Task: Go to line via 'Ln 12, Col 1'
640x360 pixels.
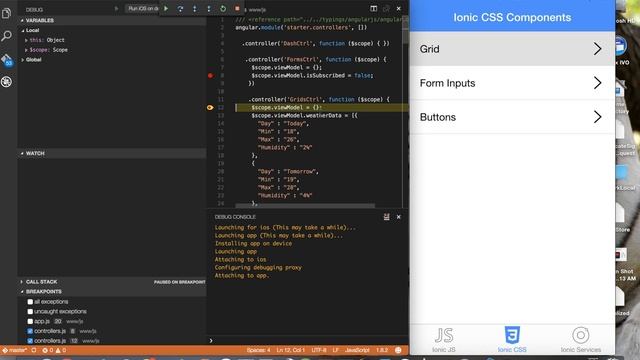Action: coord(291,350)
